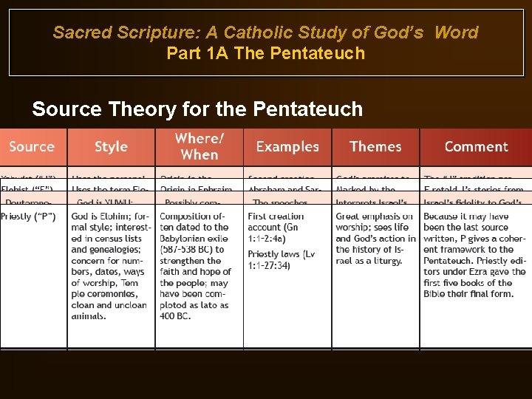Viewport: 532px width, 399px height.
Task: Click the 'God is Elohim; formal style' cell
Action: (x=112, y=276)
